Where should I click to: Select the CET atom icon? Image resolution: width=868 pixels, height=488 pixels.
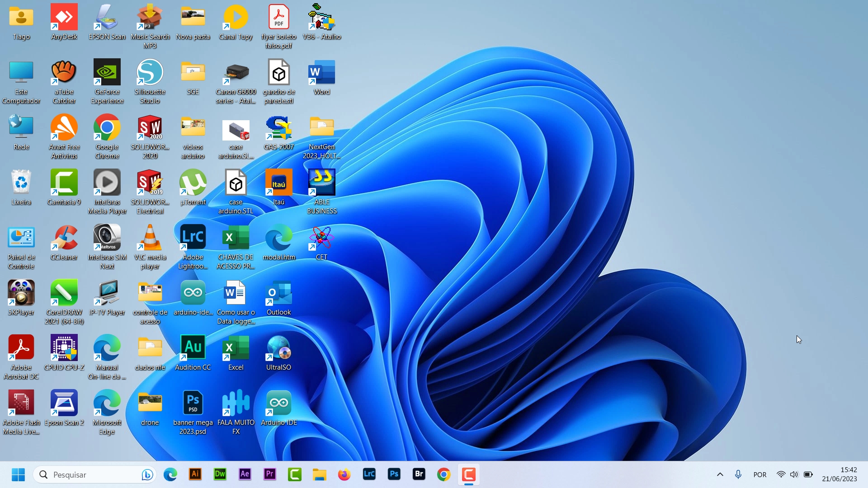[x=321, y=243]
